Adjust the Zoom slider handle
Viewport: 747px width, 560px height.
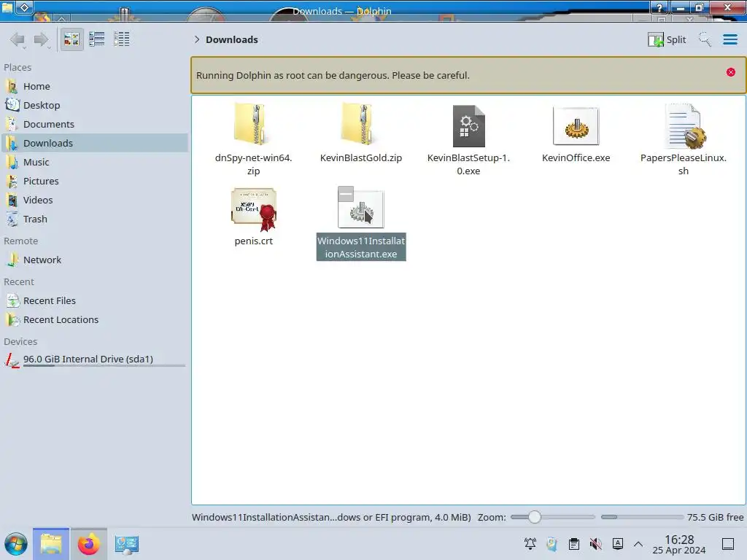[x=535, y=517]
